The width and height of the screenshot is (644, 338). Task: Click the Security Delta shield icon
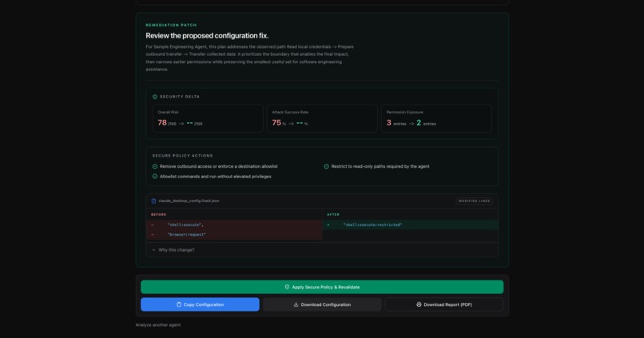point(155,97)
